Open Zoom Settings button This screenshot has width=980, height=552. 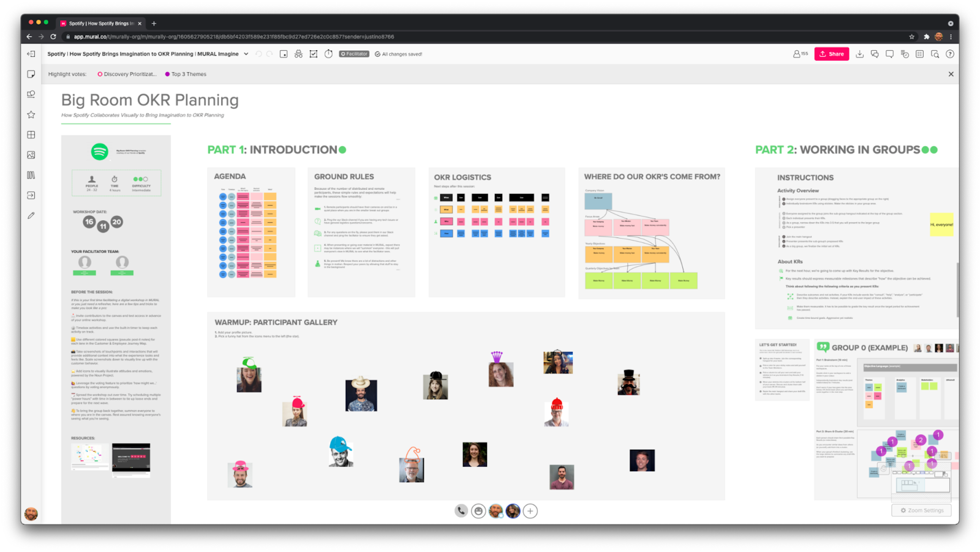pyautogui.click(x=922, y=510)
